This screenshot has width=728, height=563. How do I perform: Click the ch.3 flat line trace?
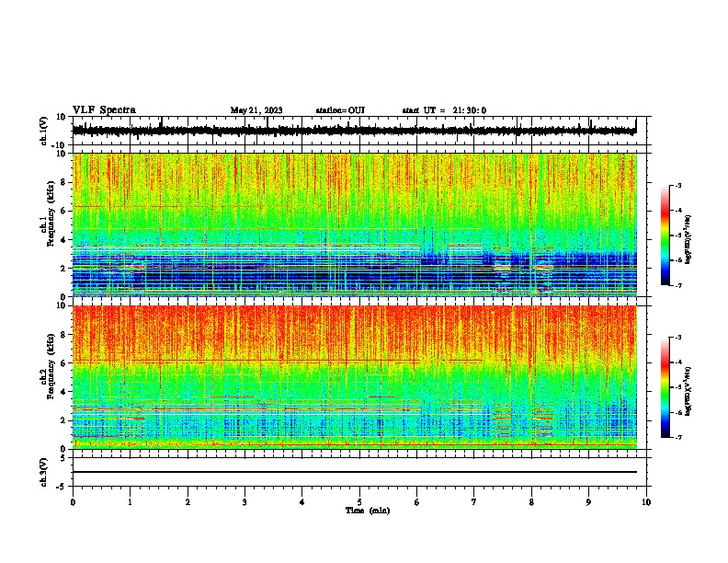pyautogui.click(x=354, y=472)
